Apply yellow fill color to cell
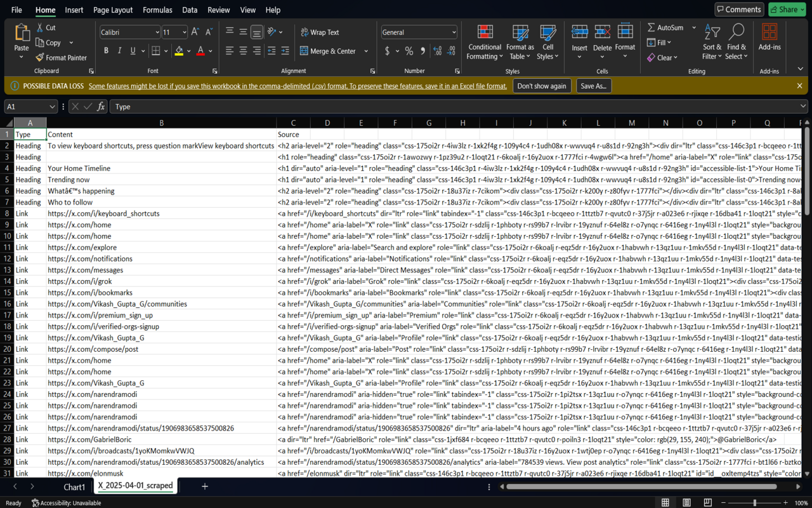This screenshot has width=812, height=508. point(180,51)
